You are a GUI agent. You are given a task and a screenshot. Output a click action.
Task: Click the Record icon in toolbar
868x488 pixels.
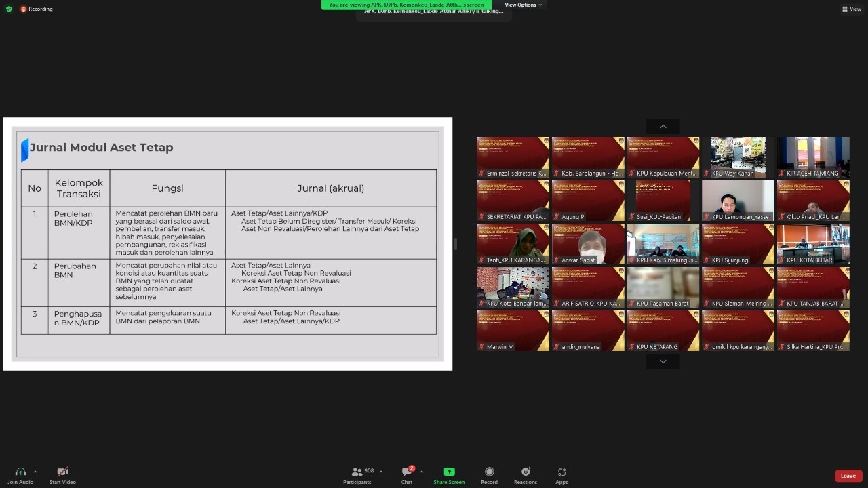pyautogui.click(x=489, y=472)
